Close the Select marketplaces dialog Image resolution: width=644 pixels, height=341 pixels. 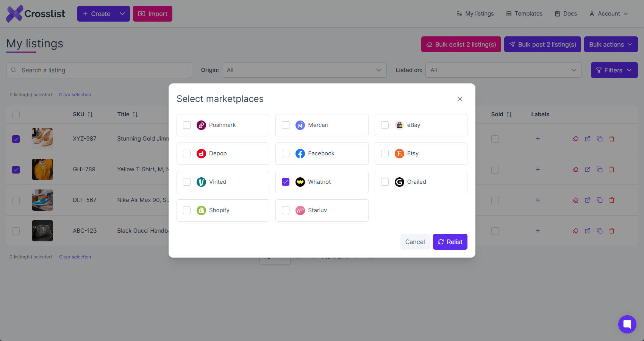pos(460,99)
